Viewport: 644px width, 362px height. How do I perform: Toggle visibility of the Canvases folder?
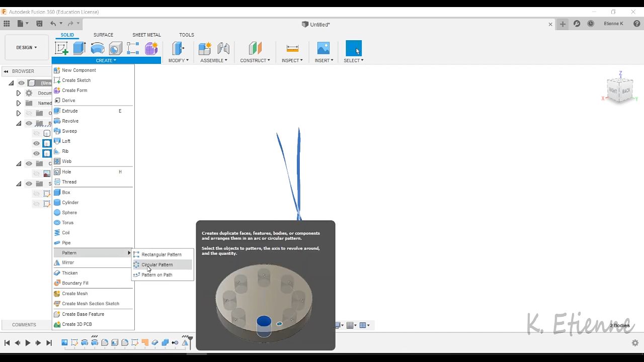(x=29, y=163)
